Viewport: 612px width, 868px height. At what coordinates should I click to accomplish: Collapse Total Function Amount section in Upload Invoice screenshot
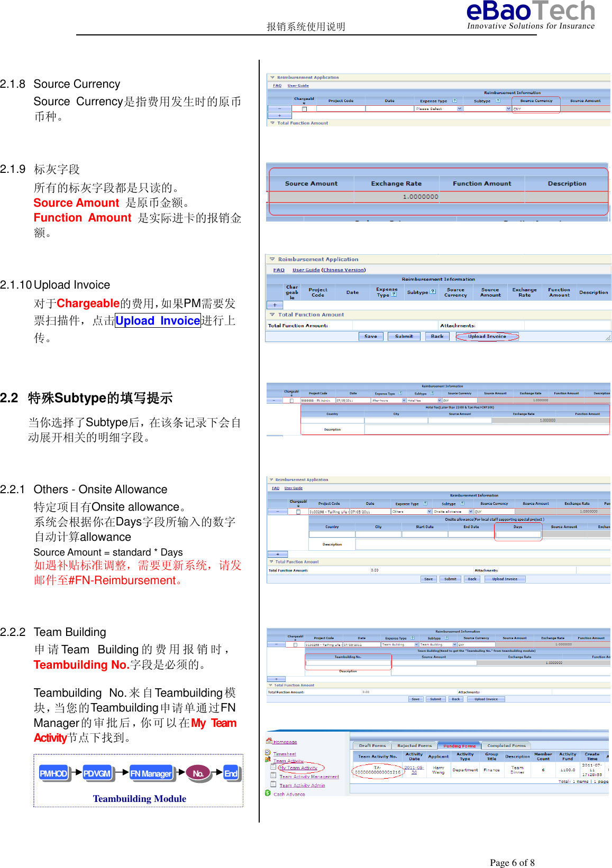click(x=272, y=315)
